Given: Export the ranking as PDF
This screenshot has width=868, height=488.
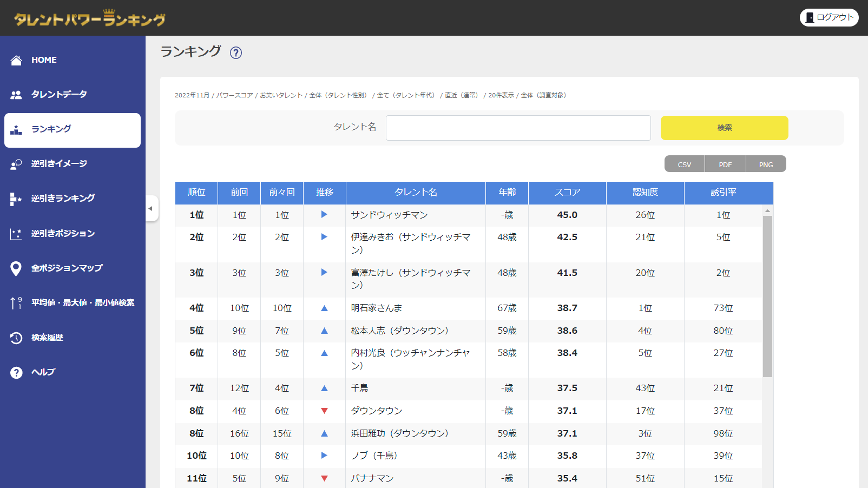Looking at the screenshot, I should [725, 164].
